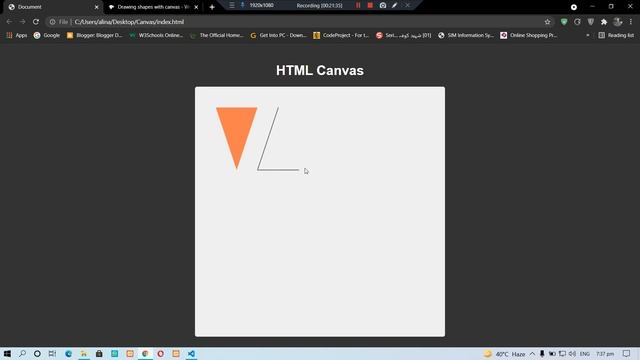Open the Windows Start menu
The height and width of the screenshot is (360, 640).
(7, 353)
